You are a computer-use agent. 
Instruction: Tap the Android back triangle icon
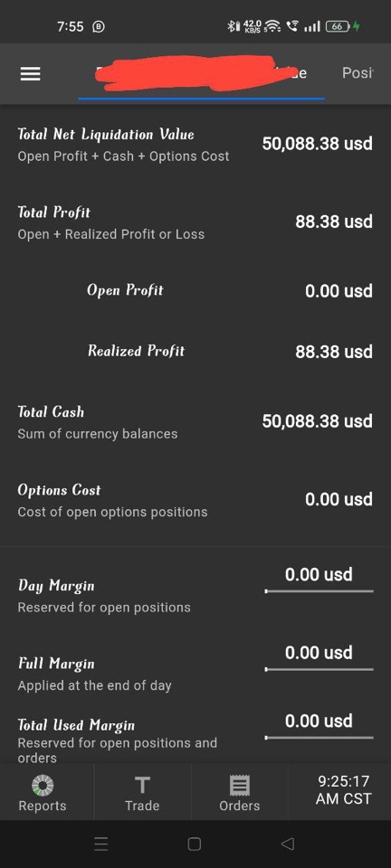[287, 844]
